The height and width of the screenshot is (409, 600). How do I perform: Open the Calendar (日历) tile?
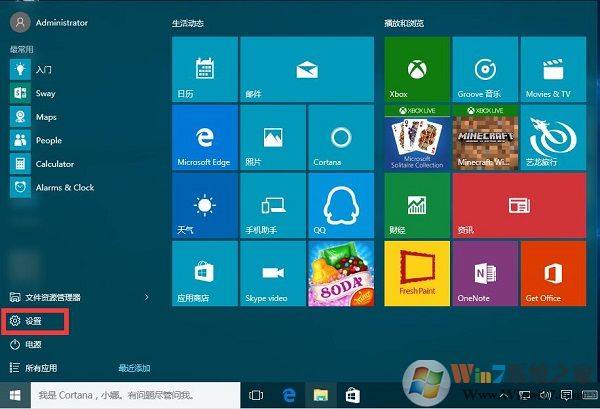pos(205,69)
